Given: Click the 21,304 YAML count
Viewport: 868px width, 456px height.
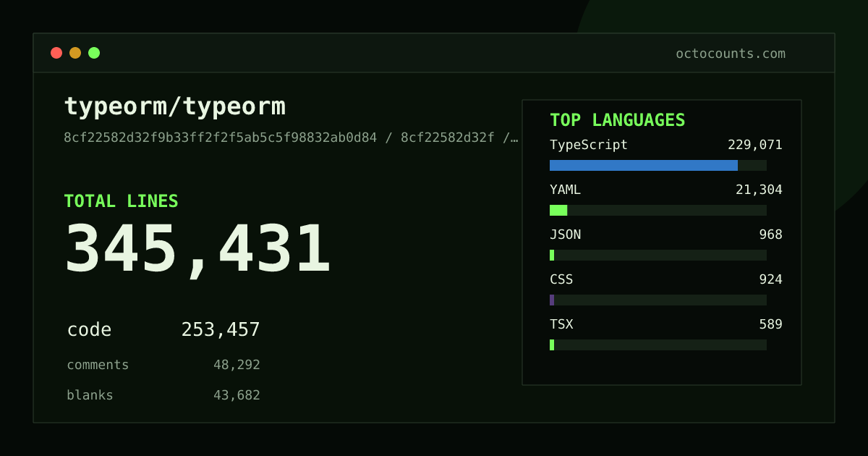Looking at the screenshot, I should (x=759, y=190).
